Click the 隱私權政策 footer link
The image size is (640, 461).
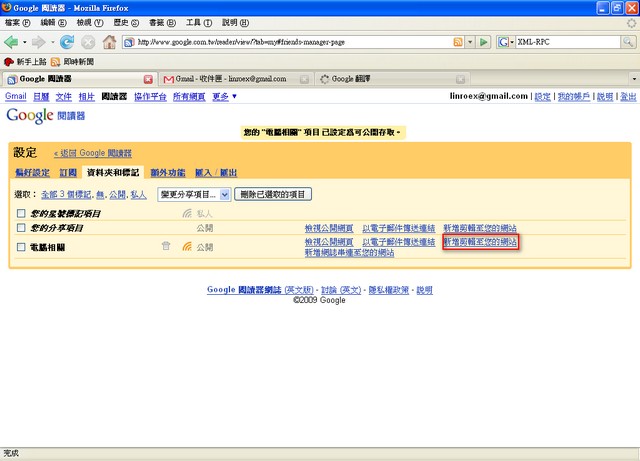[x=389, y=290]
